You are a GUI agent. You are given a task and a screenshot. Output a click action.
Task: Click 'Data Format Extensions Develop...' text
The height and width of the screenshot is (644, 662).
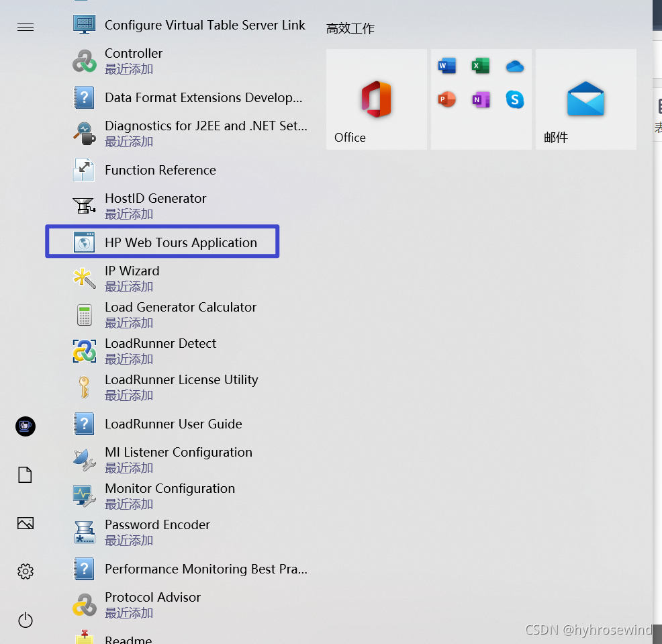click(203, 97)
